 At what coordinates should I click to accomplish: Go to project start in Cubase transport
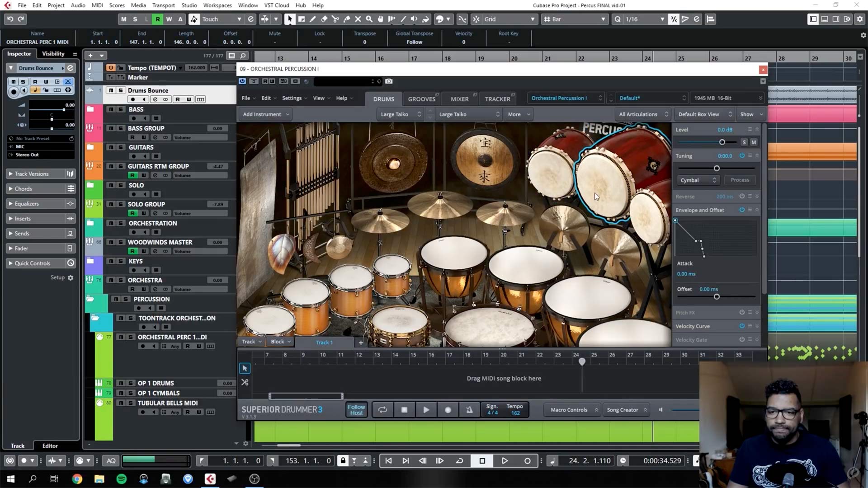coord(388,461)
